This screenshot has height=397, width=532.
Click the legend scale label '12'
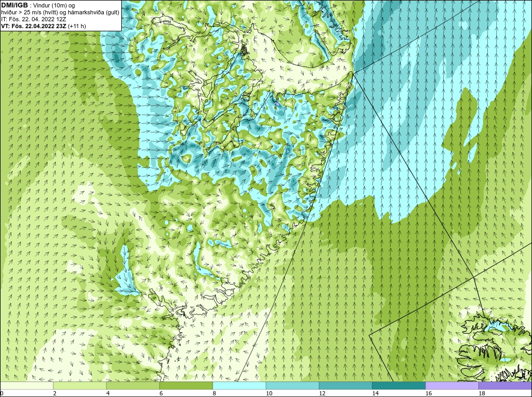click(322, 393)
